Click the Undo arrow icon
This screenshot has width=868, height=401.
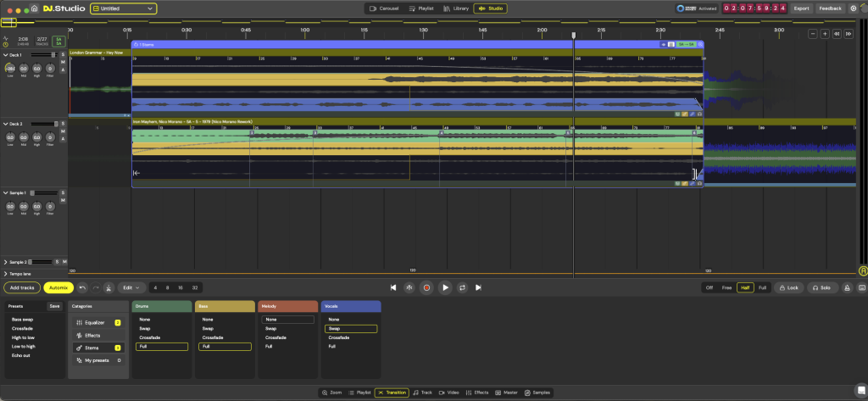[82, 287]
